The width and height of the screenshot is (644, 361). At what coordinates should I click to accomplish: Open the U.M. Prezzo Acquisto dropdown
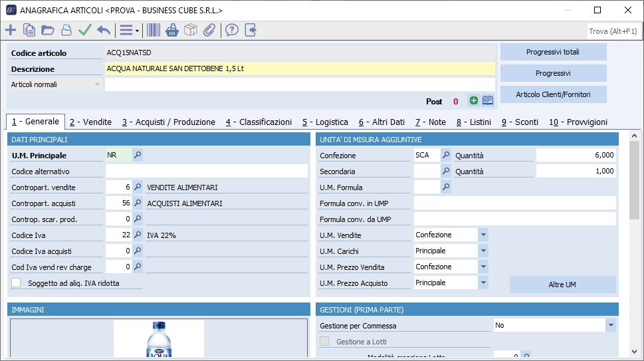(483, 283)
